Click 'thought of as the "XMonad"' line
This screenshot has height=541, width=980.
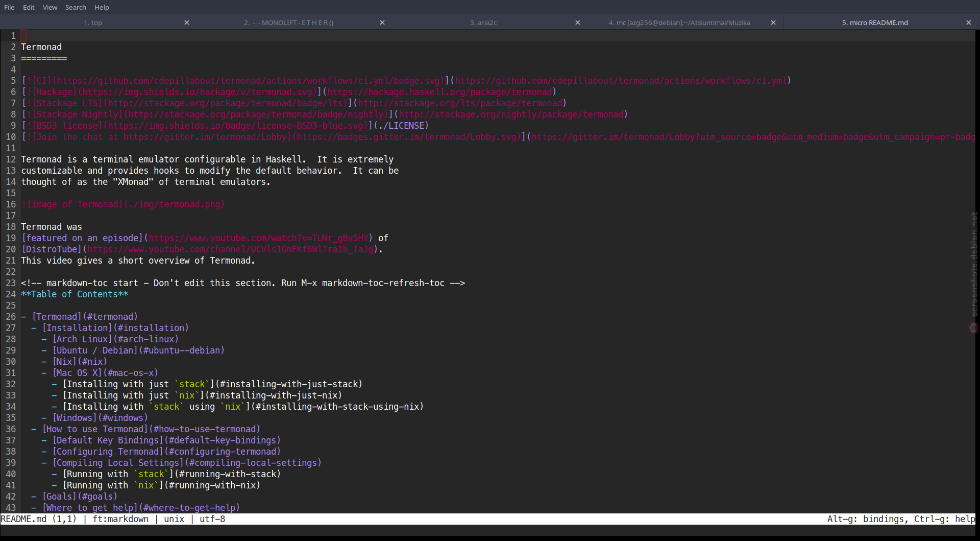145,182
